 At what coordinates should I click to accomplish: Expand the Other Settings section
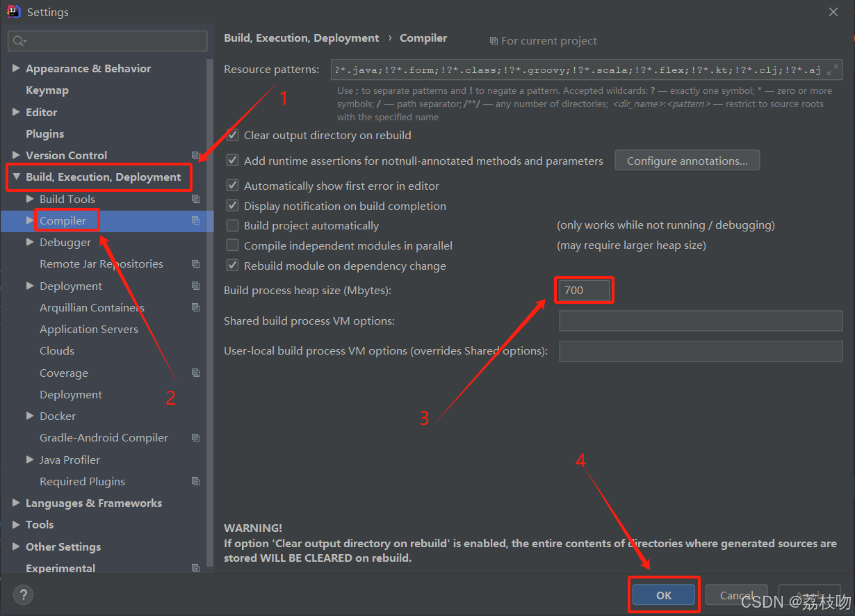[x=16, y=546]
